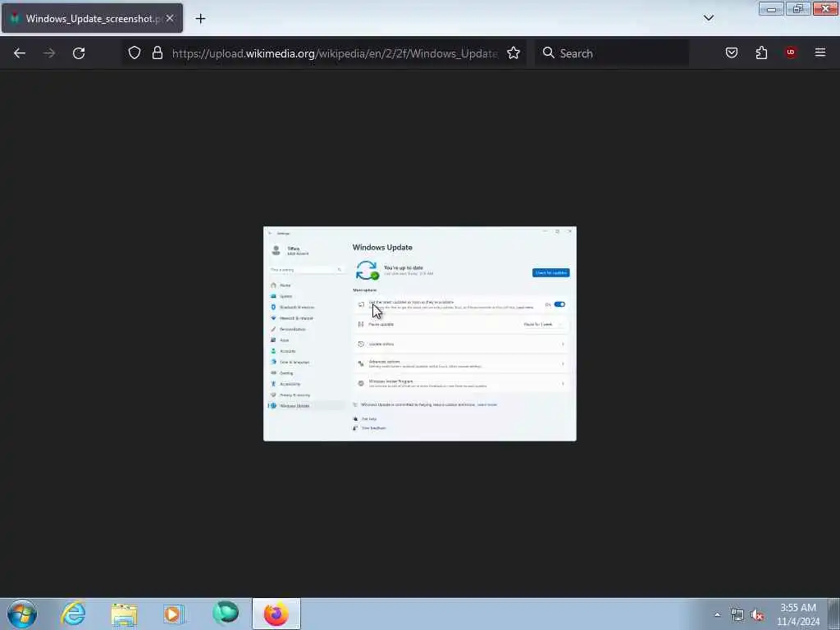Show hidden system tray icons arrow
840x630 pixels.
tap(717, 615)
